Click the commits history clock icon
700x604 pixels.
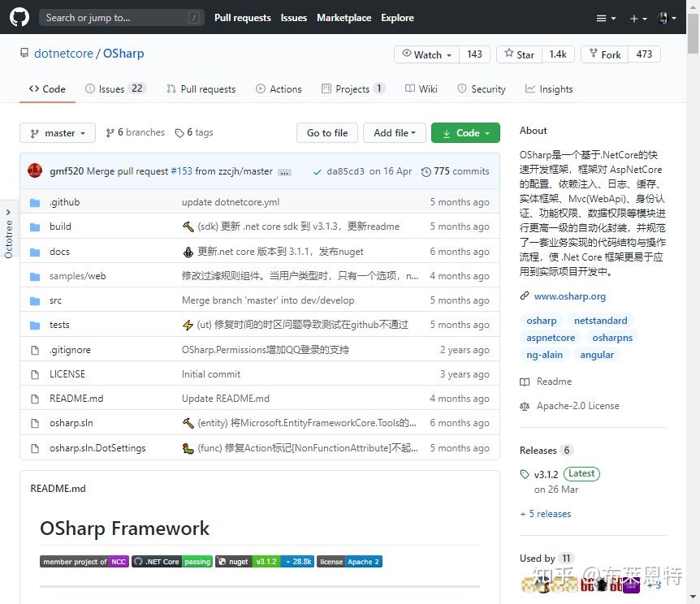[426, 171]
